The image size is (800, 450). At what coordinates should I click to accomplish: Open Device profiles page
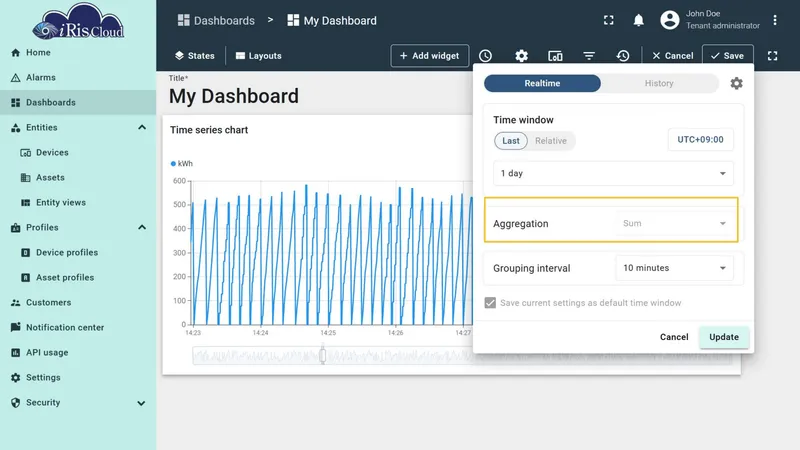click(x=78, y=253)
